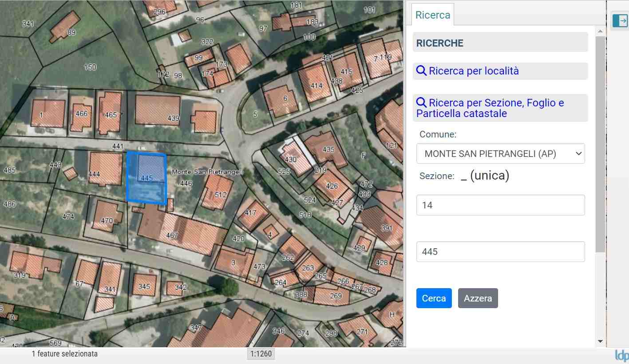Click the 1:1260 scale indicator
The height and width of the screenshot is (364, 629).
click(x=261, y=354)
